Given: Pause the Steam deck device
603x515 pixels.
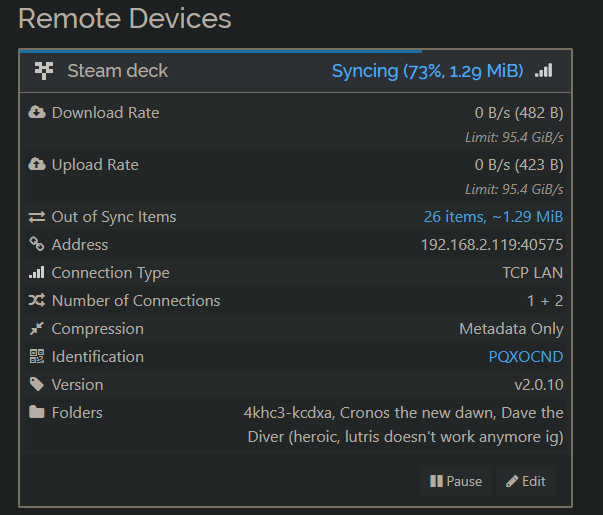Looking at the screenshot, I should pos(456,481).
